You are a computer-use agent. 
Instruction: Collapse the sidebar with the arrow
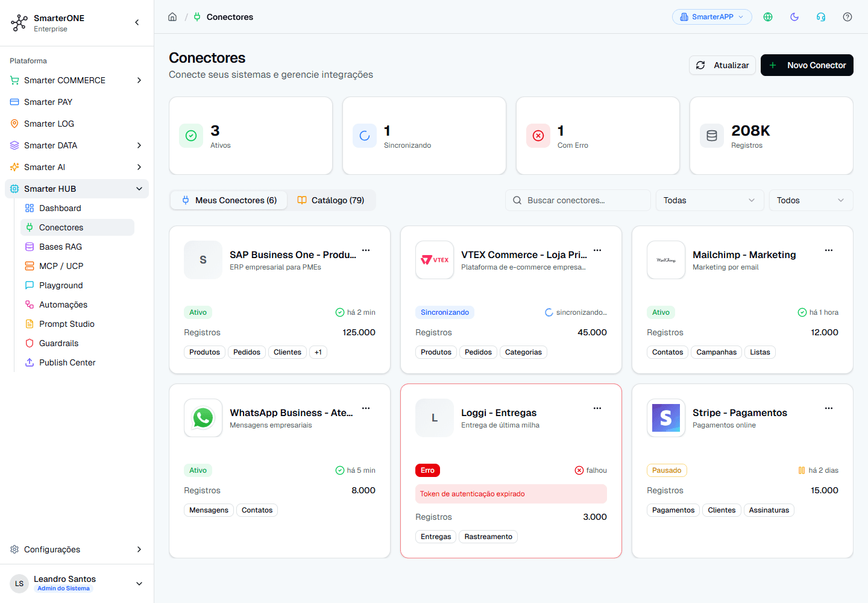coord(137,22)
